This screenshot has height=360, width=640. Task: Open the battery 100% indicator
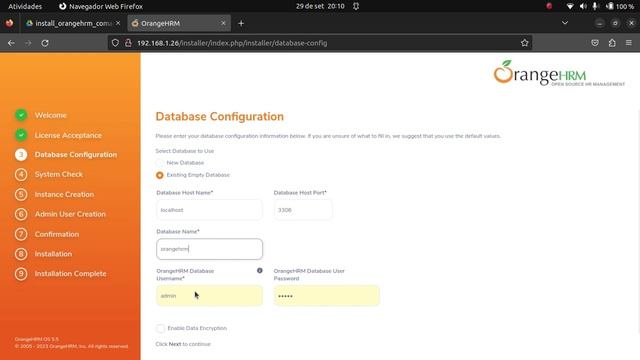pyautogui.click(x=620, y=6)
